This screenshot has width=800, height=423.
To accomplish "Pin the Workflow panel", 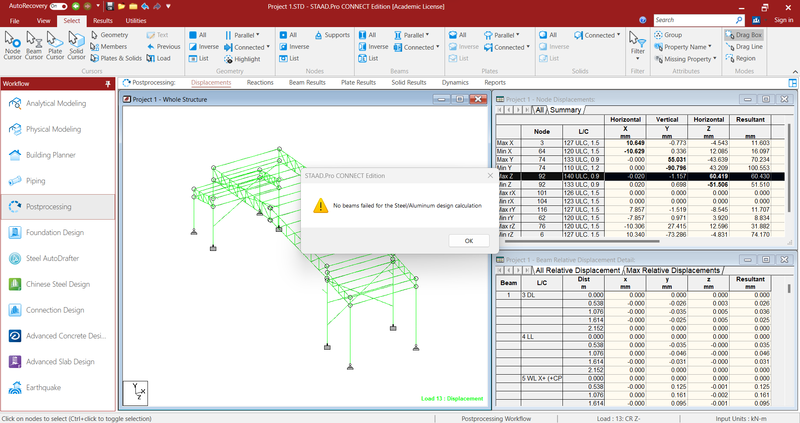I will click(x=108, y=84).
